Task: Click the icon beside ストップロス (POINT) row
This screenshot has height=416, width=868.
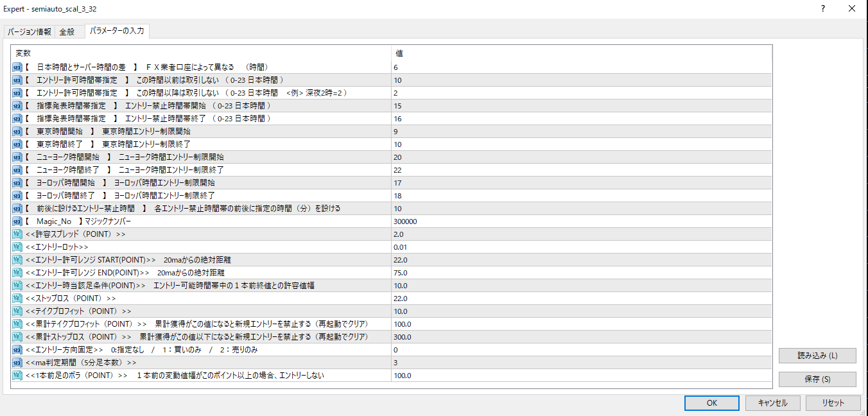Action: tap(17, 299)
